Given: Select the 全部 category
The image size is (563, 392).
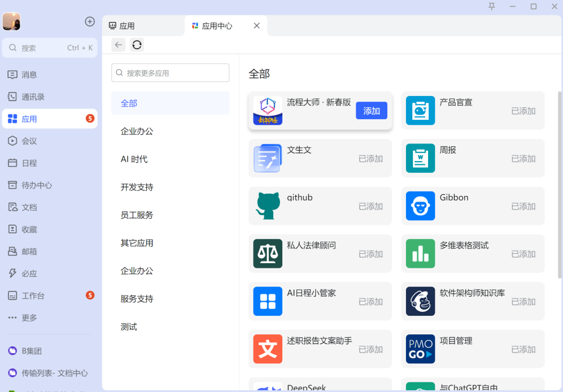Looking at the screenshot, I should coord(170,103).
